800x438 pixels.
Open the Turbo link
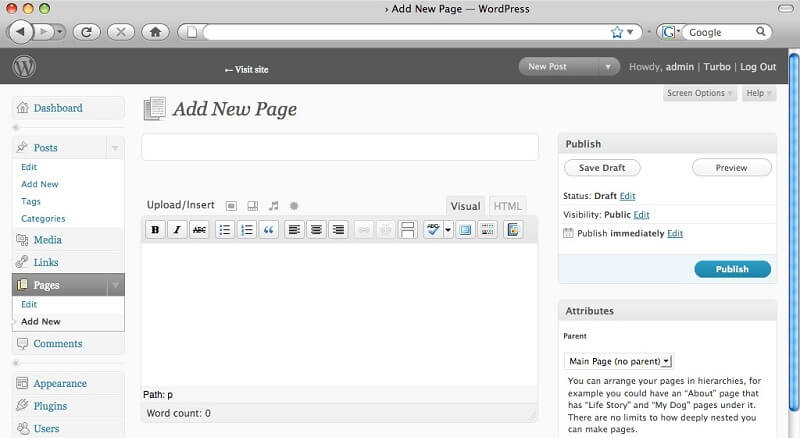pyautogui.click(x=717, y=67)
